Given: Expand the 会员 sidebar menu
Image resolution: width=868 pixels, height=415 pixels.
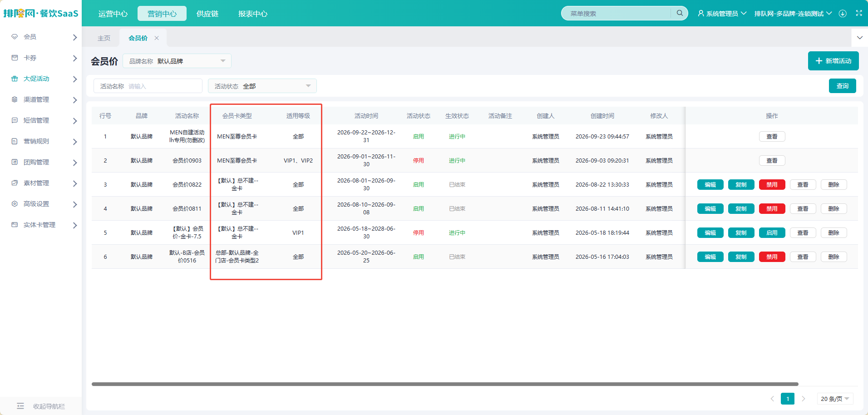Looking at the screenshot, I should coord(75,37).
